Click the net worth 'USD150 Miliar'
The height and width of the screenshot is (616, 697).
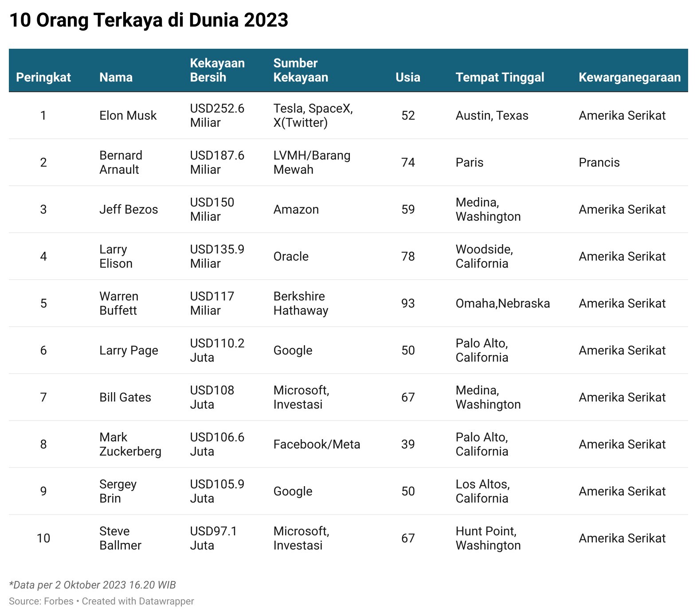[x=212, y=210]
